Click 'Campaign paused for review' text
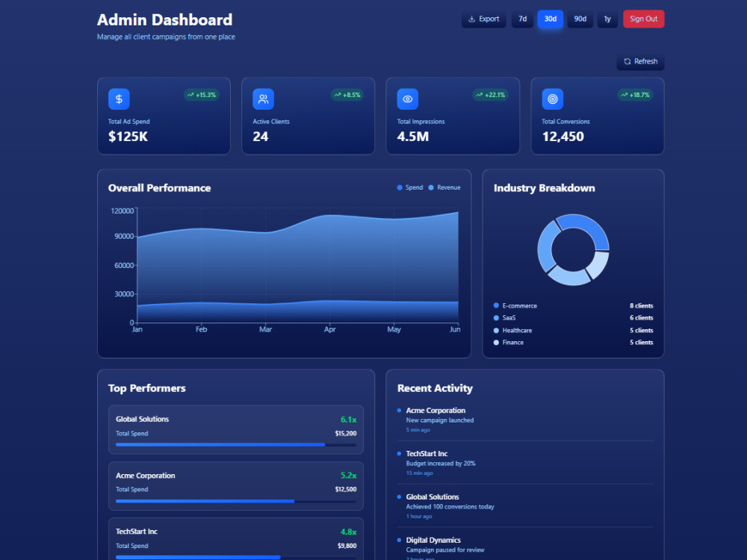Image resolution: width=747 pixels, height=560 pixels. click(x=445, y=550)
